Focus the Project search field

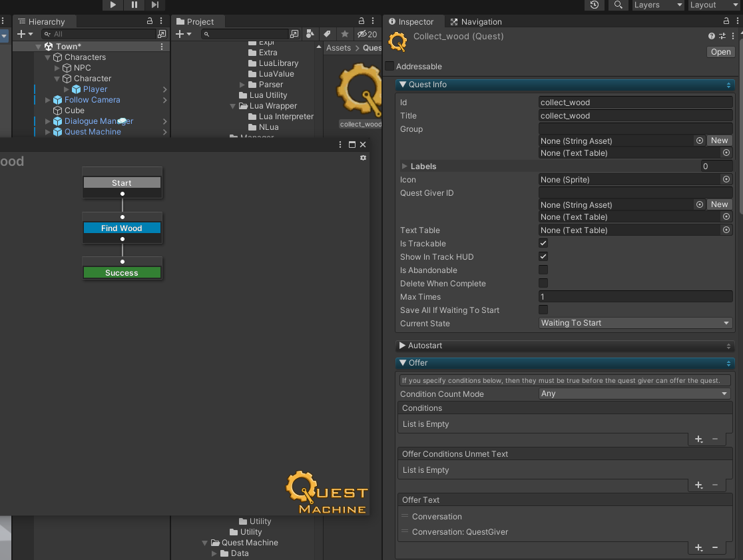(245, 34)
